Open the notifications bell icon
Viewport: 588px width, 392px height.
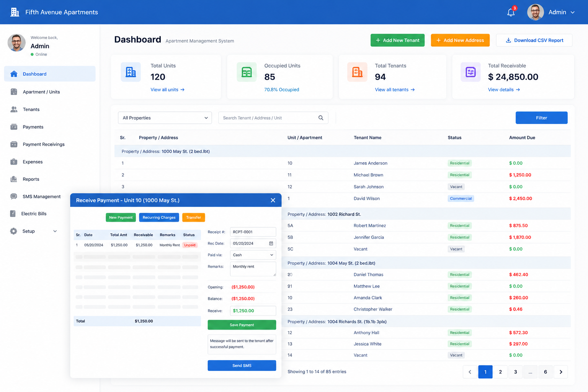pos(511,12)
